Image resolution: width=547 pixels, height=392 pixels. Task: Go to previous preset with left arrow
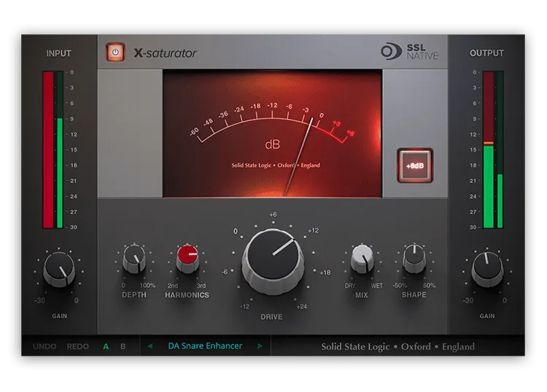point(150,346)
